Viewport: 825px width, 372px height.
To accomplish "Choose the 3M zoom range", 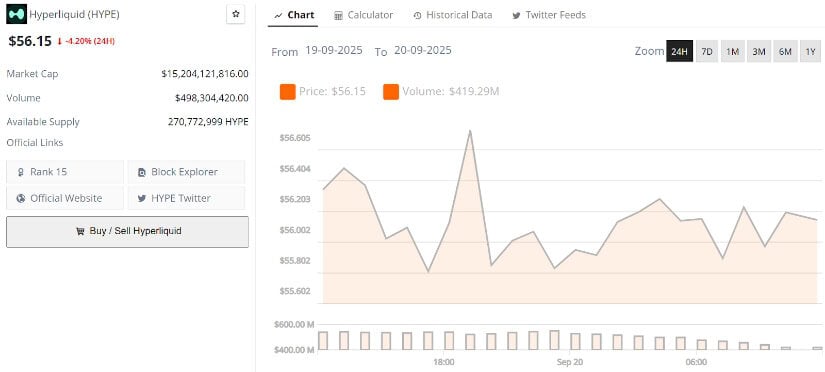I will point(759,51).
